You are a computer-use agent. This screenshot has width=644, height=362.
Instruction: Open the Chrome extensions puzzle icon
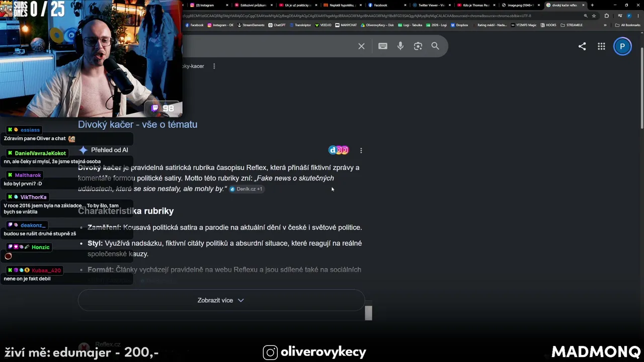tap(606, 16)
